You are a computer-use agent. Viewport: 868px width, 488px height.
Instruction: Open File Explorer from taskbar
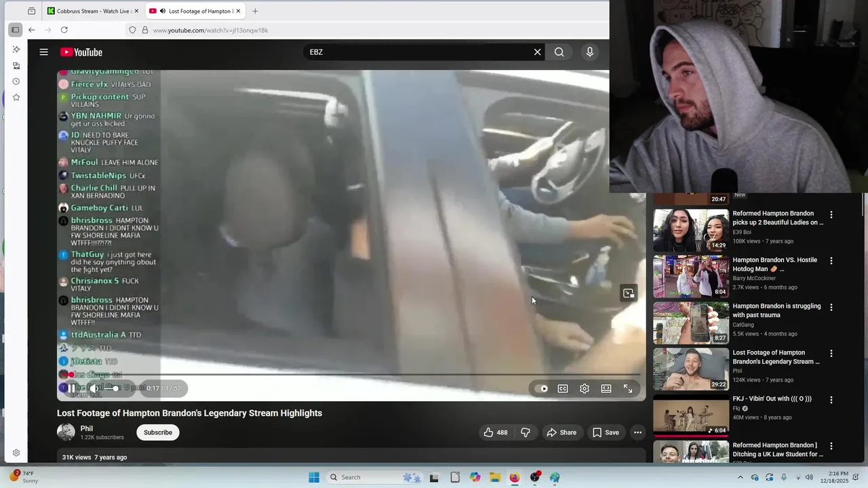(495, 477)
